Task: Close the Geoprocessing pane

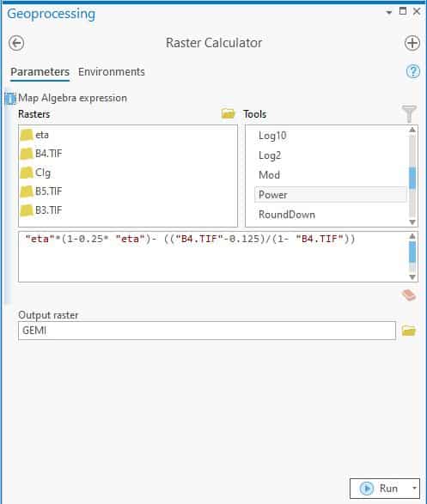Action: click(417, 11)
